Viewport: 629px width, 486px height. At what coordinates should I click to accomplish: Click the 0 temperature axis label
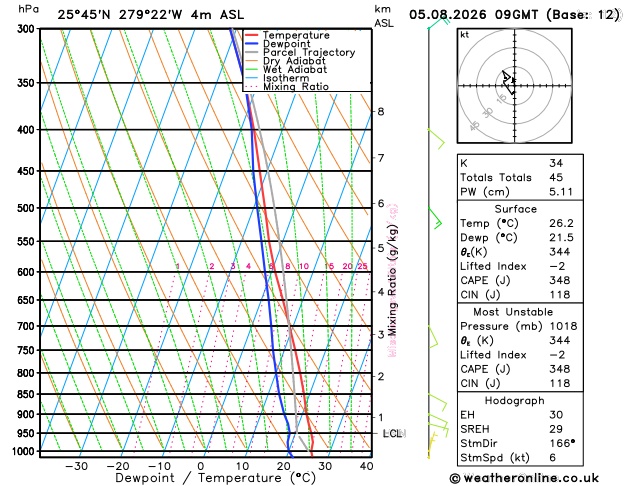point(201,467)
